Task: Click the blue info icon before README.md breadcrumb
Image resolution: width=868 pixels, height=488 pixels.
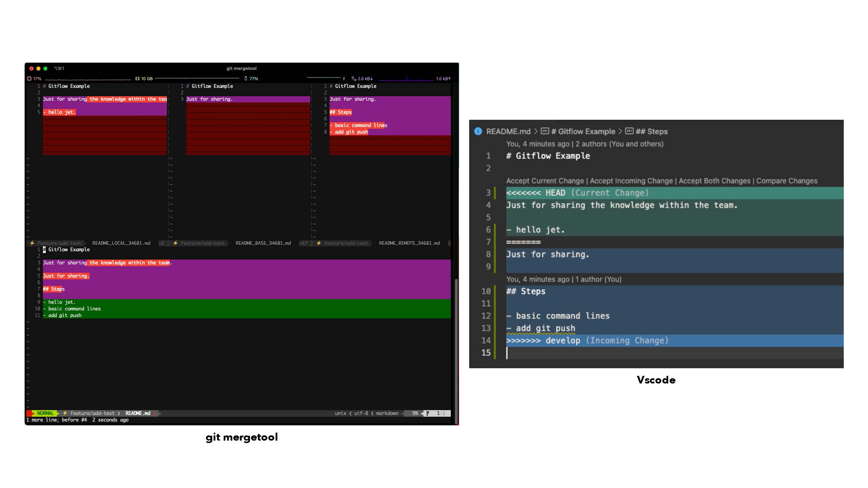Action: 478,132
